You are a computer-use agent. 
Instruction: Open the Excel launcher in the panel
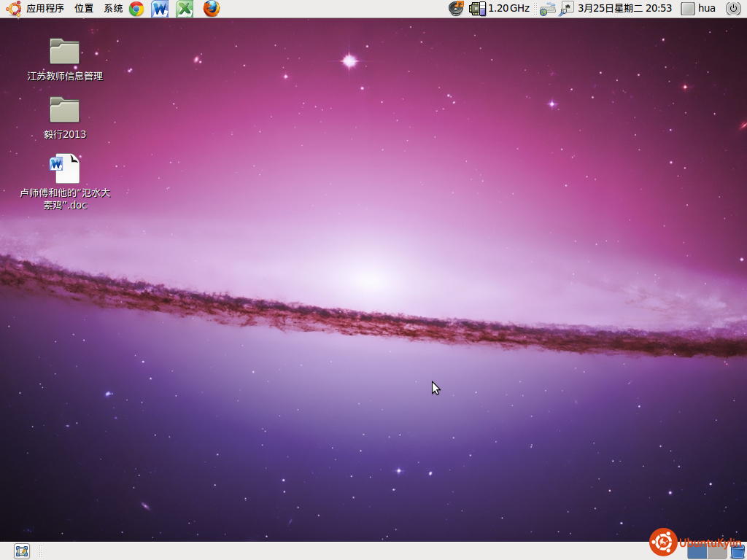[185, 9]
